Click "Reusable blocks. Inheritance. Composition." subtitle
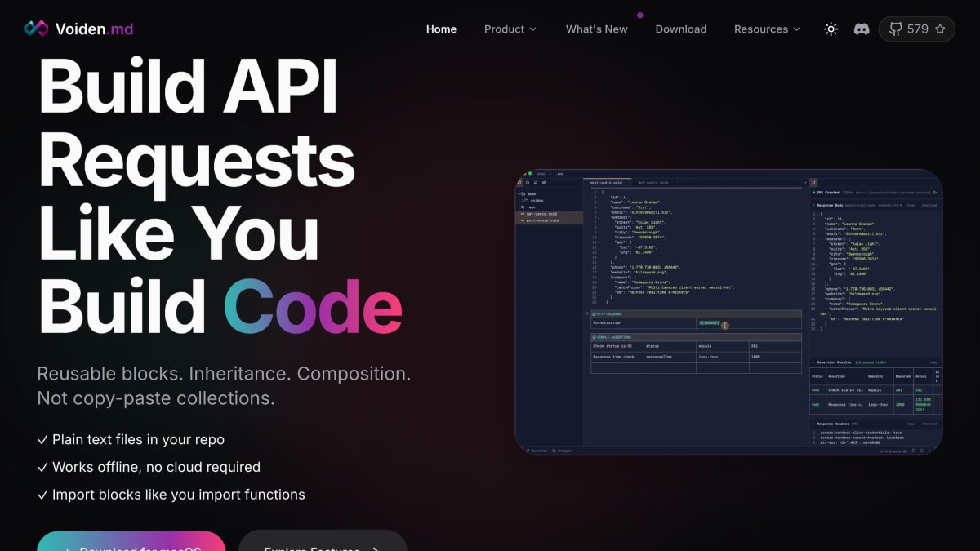The width and height of the screenshot is (980, 551). pos(224,374)
